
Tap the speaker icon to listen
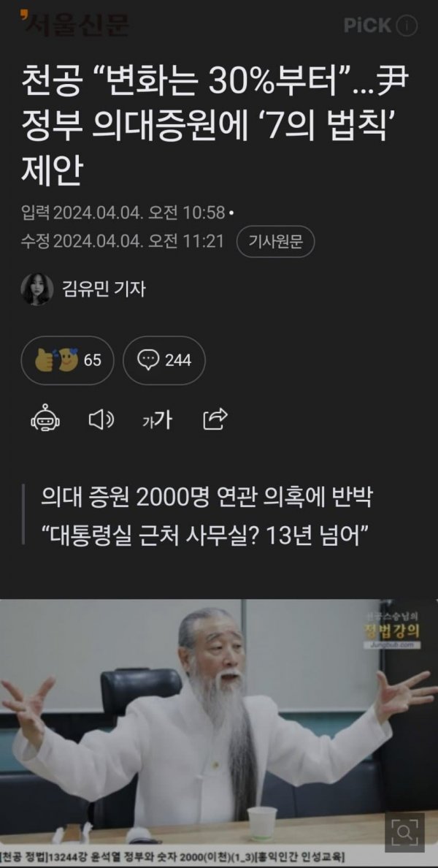[x=101, y=421]
